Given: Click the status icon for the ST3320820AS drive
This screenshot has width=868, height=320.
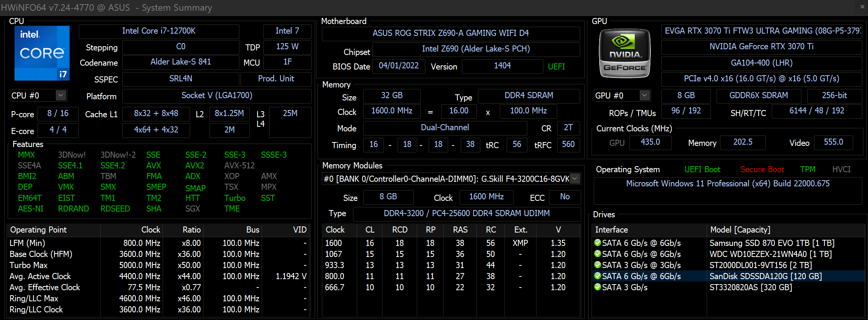Looking at the screenshot, I should tap(598, 287).
